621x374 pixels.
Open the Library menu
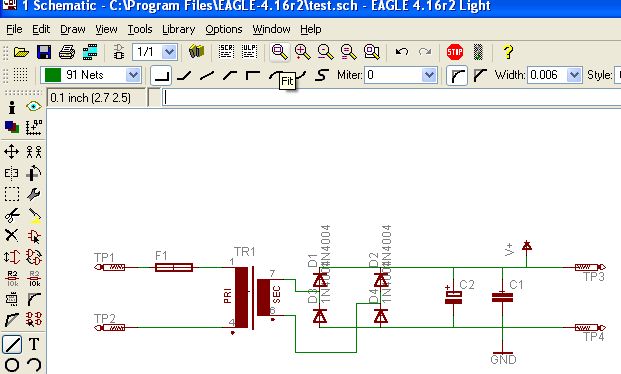point(179,29)
